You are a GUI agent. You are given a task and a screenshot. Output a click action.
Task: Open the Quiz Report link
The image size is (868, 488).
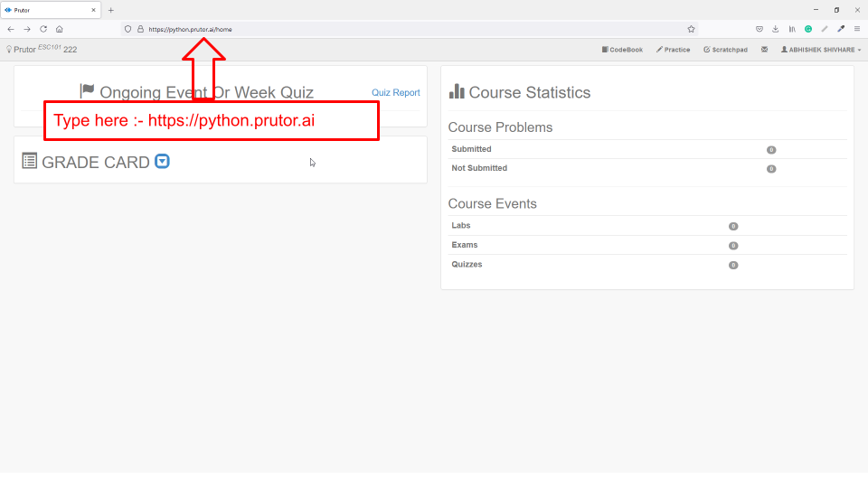[395, 92]
